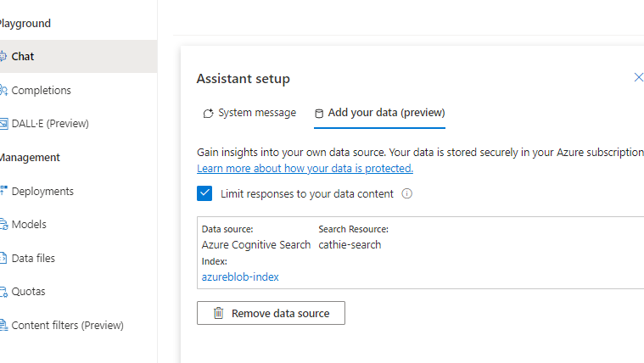Click the Quotas icon in sidebar
Viewport: 644px width, 363px height.
3,292
